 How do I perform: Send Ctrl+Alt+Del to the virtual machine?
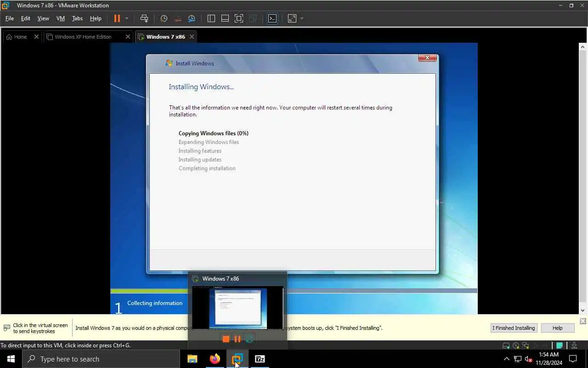[144, 18]
